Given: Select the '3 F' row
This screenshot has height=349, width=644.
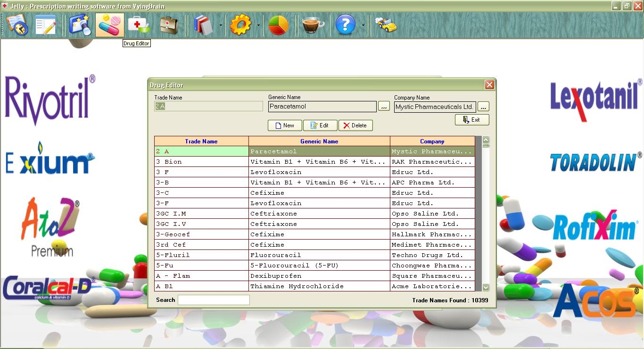Looking at the screenshot, I should click(x=314, y=172).
